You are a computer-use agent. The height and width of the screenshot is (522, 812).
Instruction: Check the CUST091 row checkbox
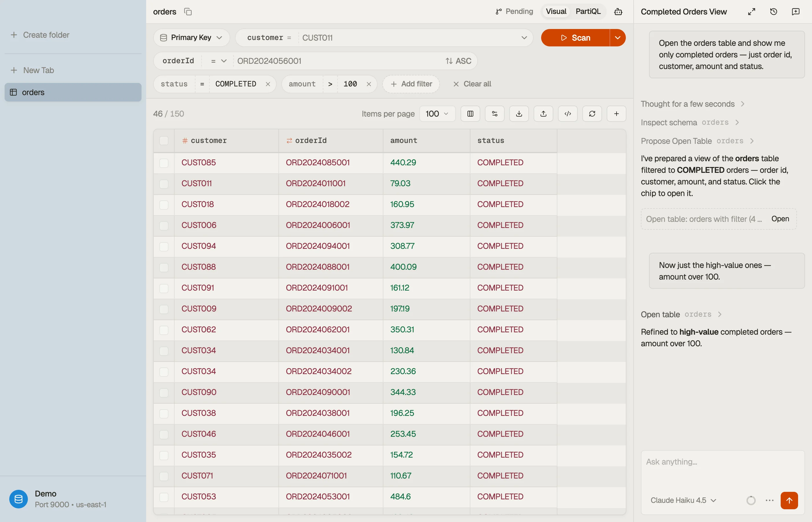[164, 288]
